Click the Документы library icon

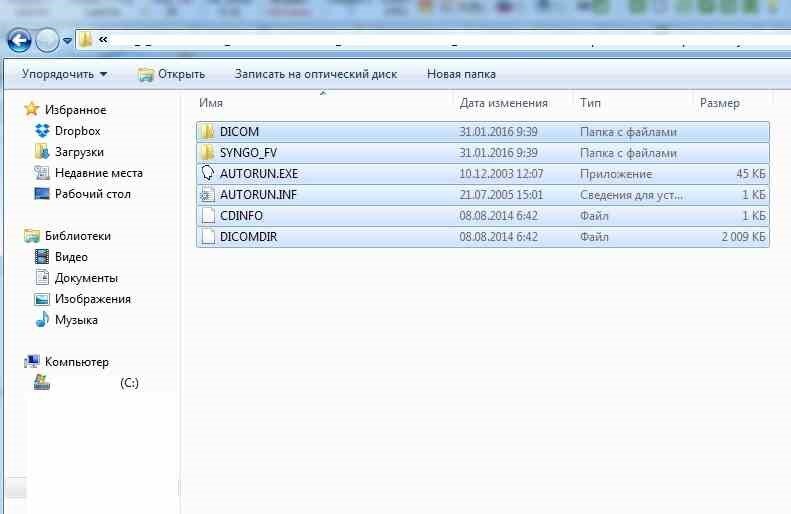[42, 277]
